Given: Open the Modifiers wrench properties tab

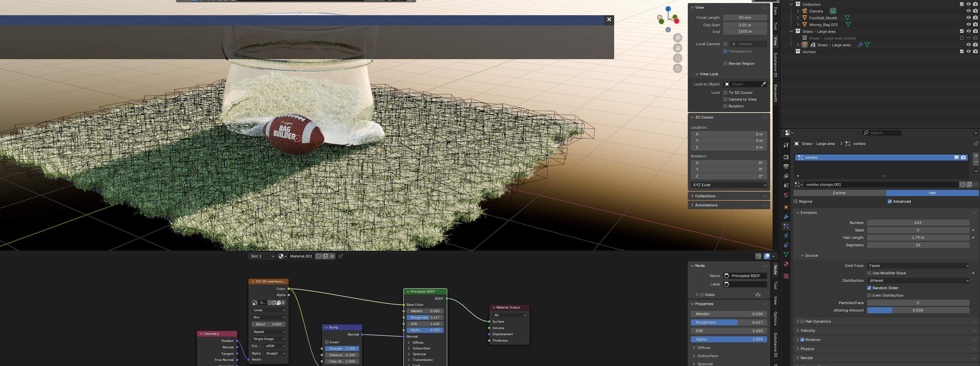Looking at the screenshot, I should pyautogui.click(x=786, y=217).
